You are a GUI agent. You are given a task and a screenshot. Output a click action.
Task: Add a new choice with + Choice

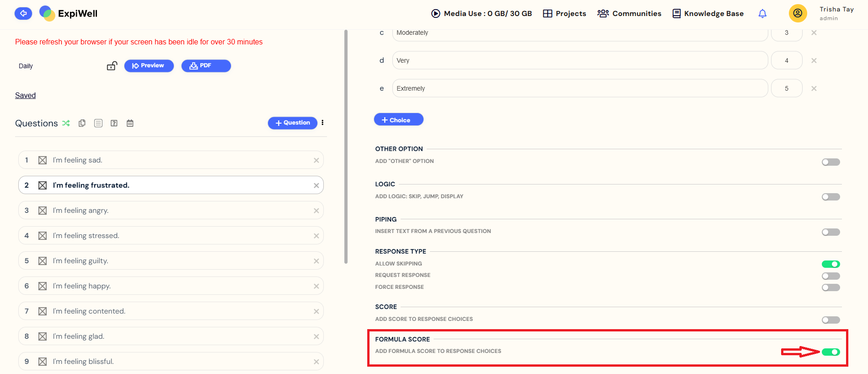pyautogui.click(x=398, y=119)
